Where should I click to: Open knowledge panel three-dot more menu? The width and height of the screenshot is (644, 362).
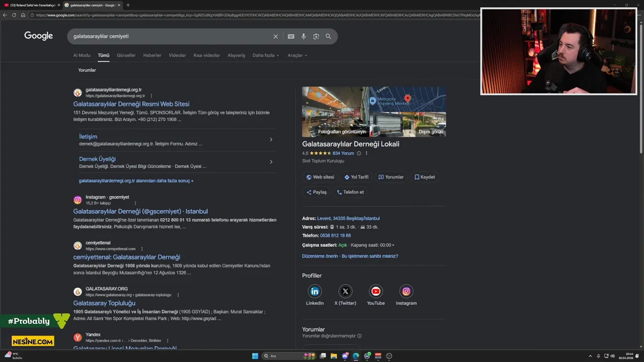pyautogui.click(x=366, y=153)
